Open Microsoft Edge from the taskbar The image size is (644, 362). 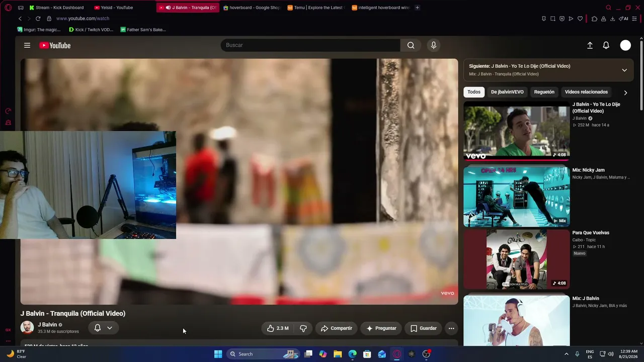pyautogui.click(x=352, y=354)
